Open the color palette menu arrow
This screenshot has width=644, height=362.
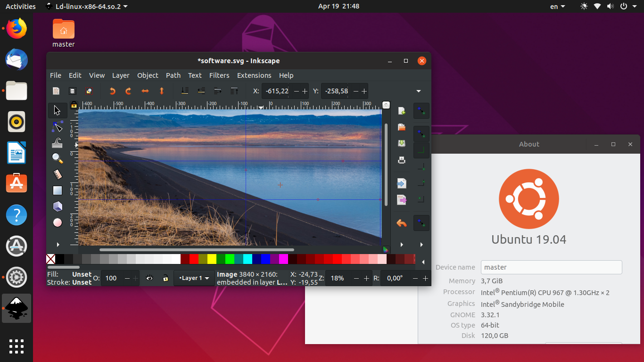tap(423, 262)
